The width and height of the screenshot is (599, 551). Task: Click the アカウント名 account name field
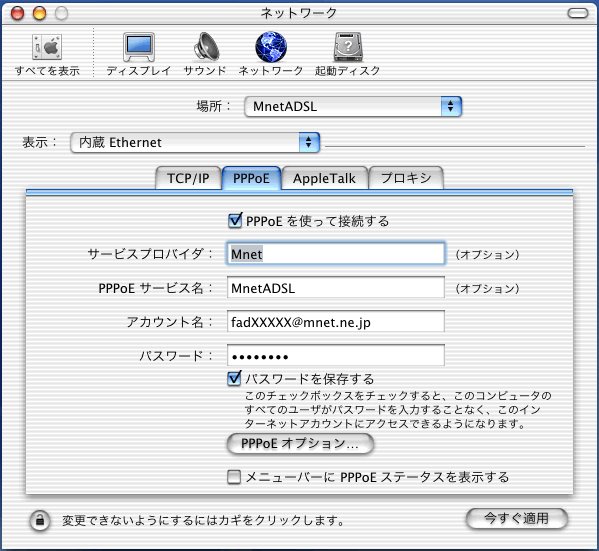click(x=336, y=321)
